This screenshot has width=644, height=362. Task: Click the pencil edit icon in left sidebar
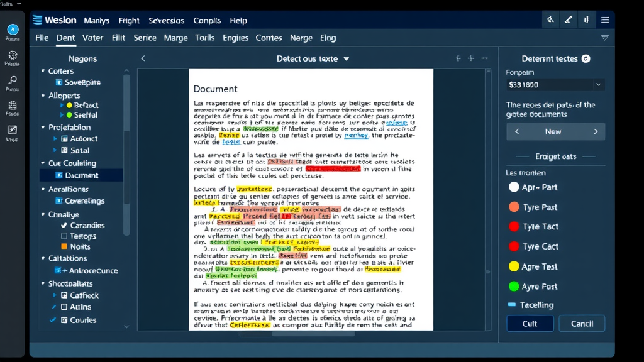coord(13,130)
